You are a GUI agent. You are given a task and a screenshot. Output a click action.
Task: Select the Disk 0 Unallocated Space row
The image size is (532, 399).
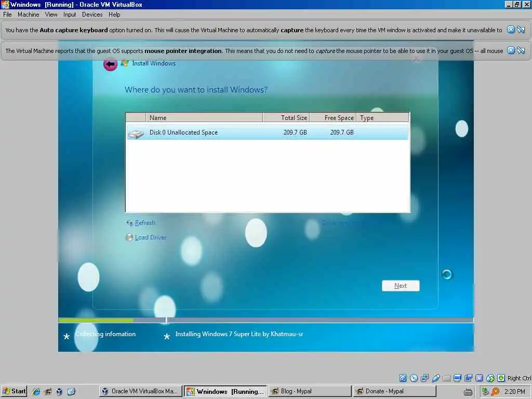point(268,132)
